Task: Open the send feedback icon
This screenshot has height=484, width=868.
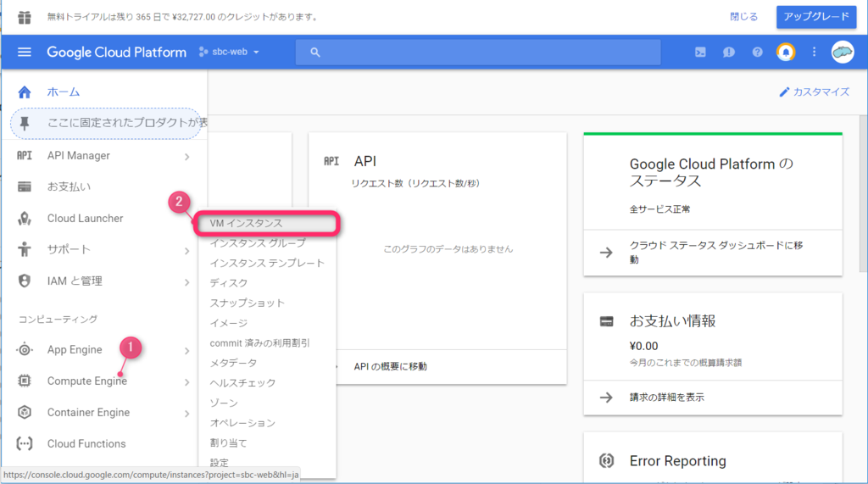Action: click(728, 52)
